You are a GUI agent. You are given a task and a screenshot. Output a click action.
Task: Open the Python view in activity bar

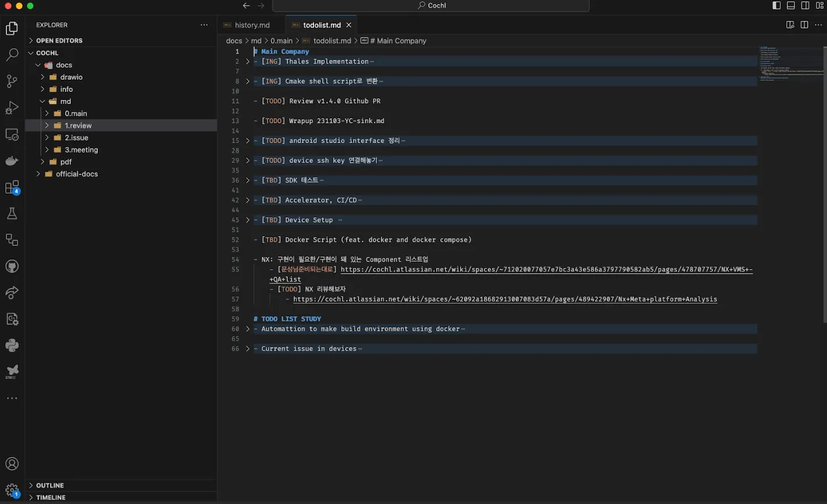[12, 345]
